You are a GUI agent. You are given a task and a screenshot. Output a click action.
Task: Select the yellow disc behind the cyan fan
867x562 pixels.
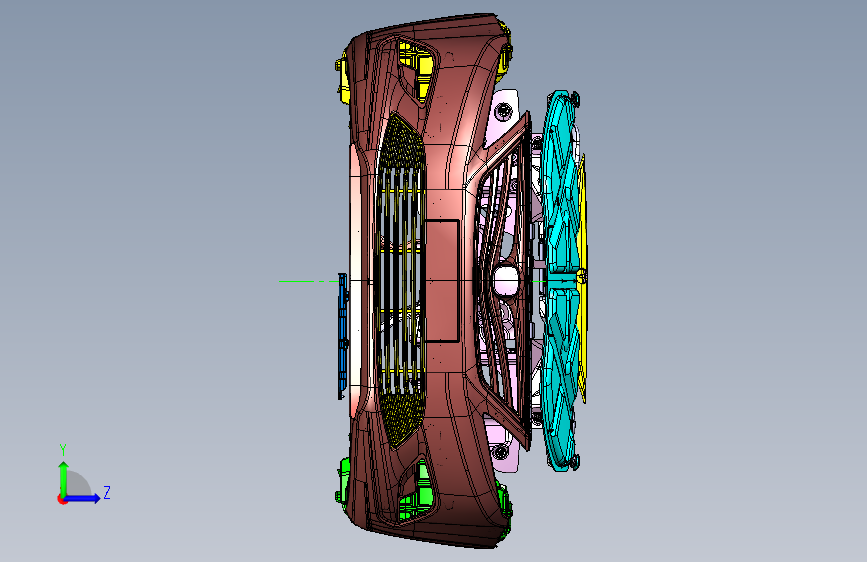[582, 277]
